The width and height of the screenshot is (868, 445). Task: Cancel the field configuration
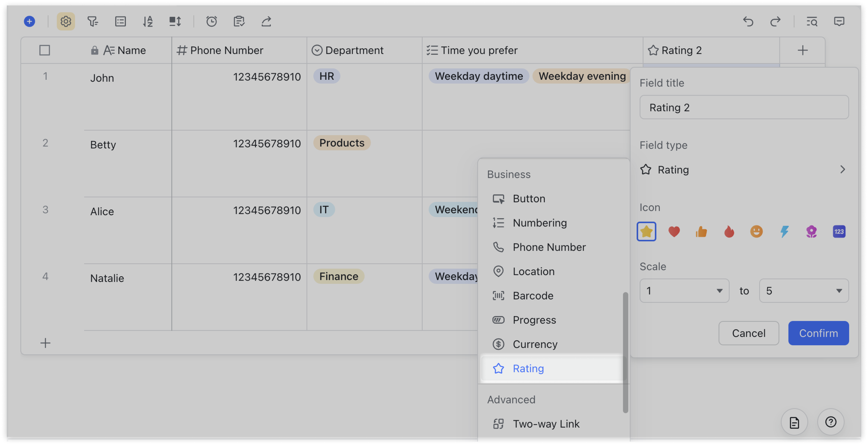[x=748, y=333]
